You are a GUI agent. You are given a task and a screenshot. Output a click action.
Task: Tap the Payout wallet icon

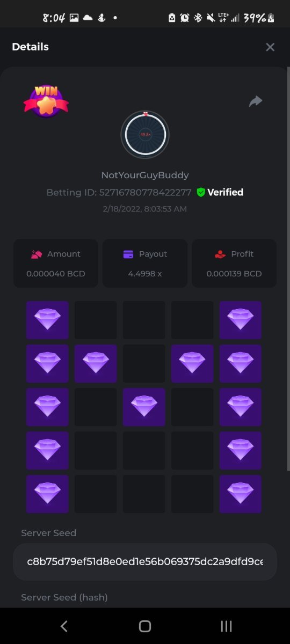coord(128,254)
